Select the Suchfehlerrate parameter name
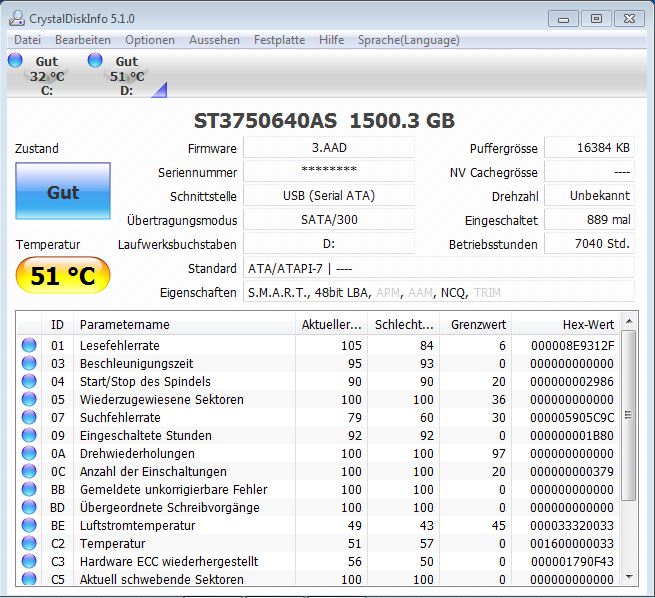Viewport: 655px width, 598px height. [x=120, y=418]
